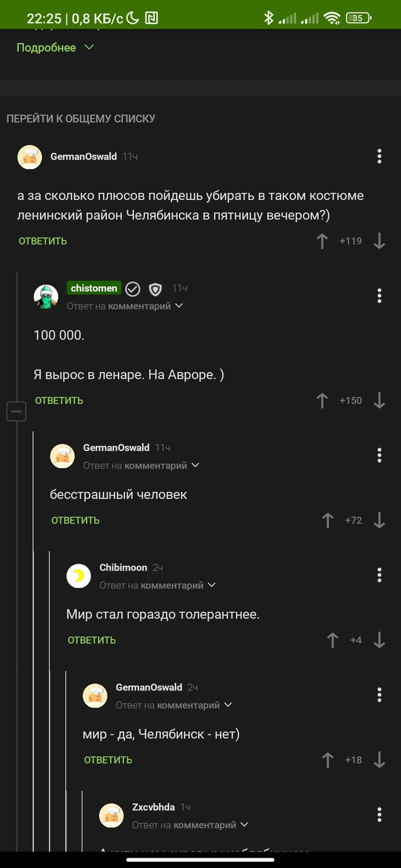
Task: Tap chistomen's avatar picture
Action: [x=46, y=296]
